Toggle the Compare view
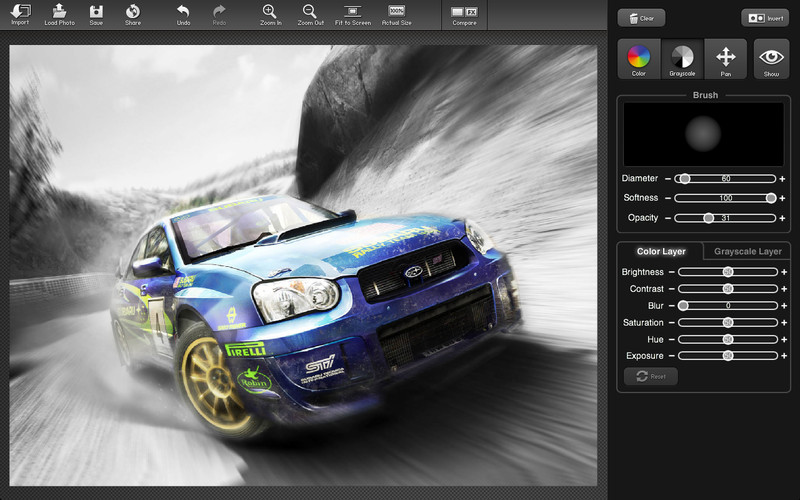The image size is (800, 500). [x=464, y=13]
